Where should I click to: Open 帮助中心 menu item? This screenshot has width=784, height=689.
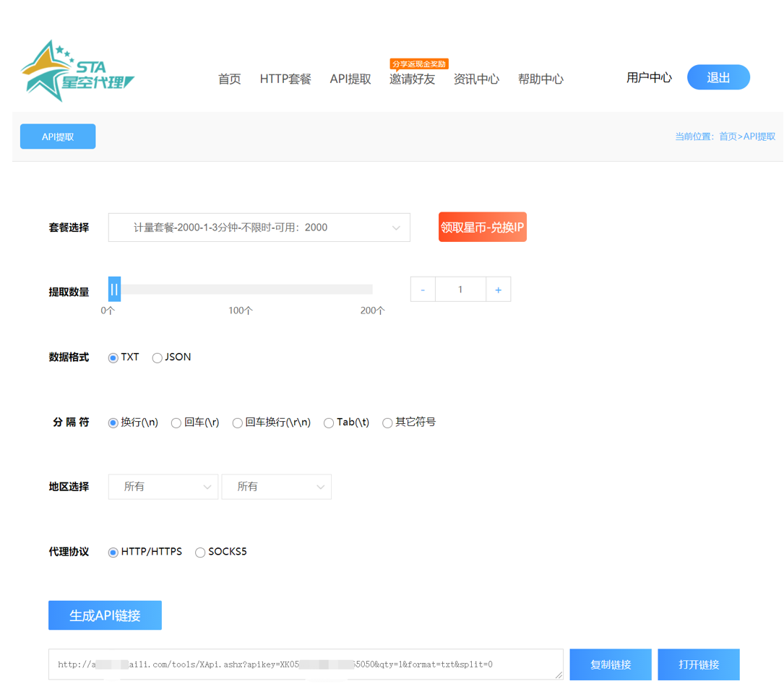point(540,79)
